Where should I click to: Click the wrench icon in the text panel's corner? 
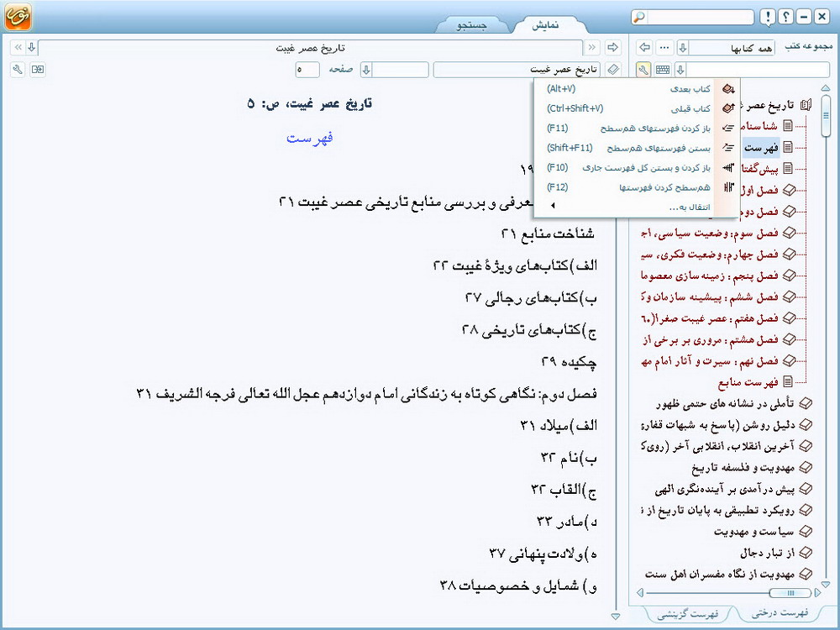18,70
